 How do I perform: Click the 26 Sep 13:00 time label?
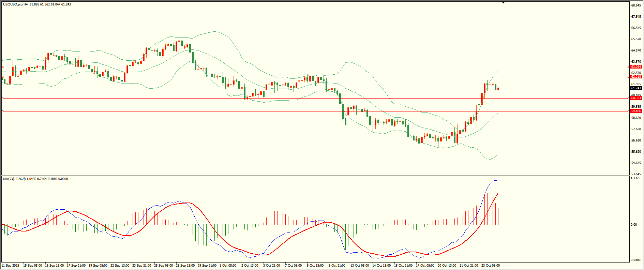coord(185,266)
